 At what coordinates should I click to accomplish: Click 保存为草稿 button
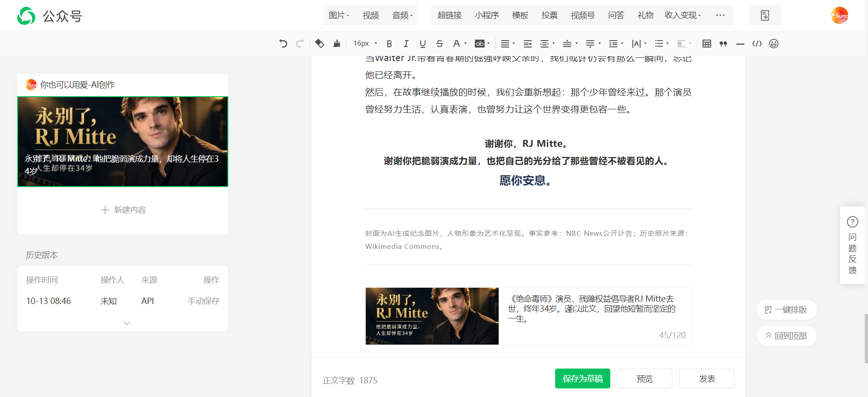click(582, 378)
